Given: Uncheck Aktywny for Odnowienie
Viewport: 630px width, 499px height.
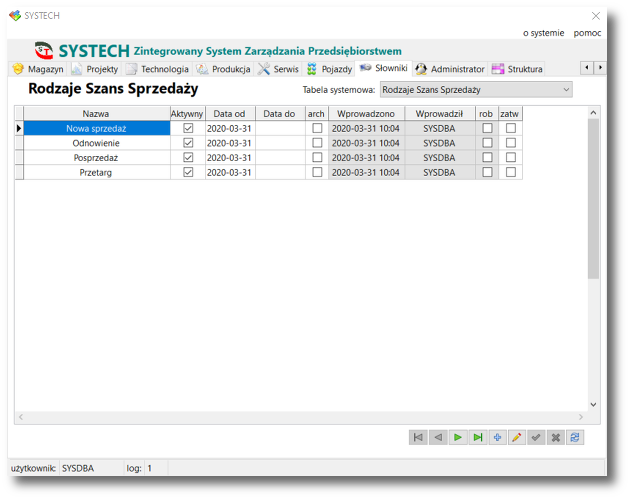Looking at the screenshot, I should point(188,143).
